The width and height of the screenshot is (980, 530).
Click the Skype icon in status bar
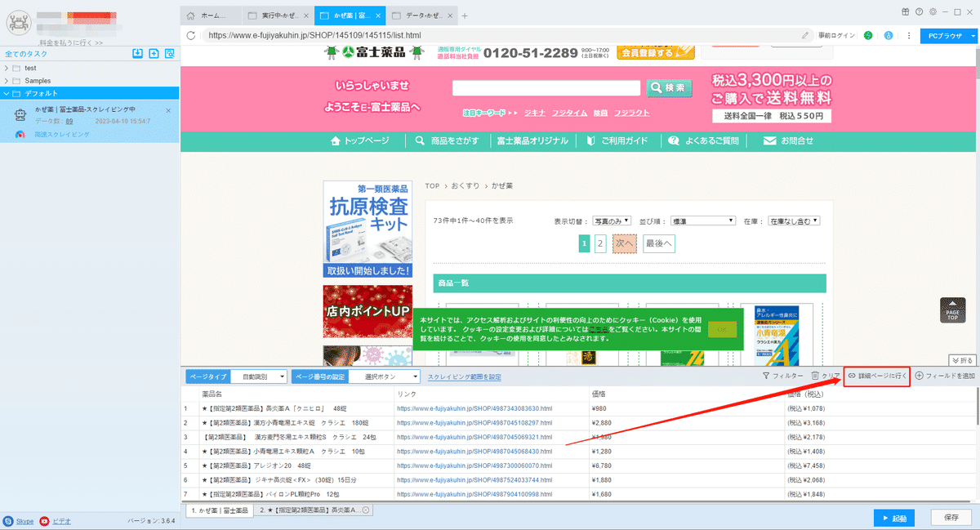pos(8,520)
